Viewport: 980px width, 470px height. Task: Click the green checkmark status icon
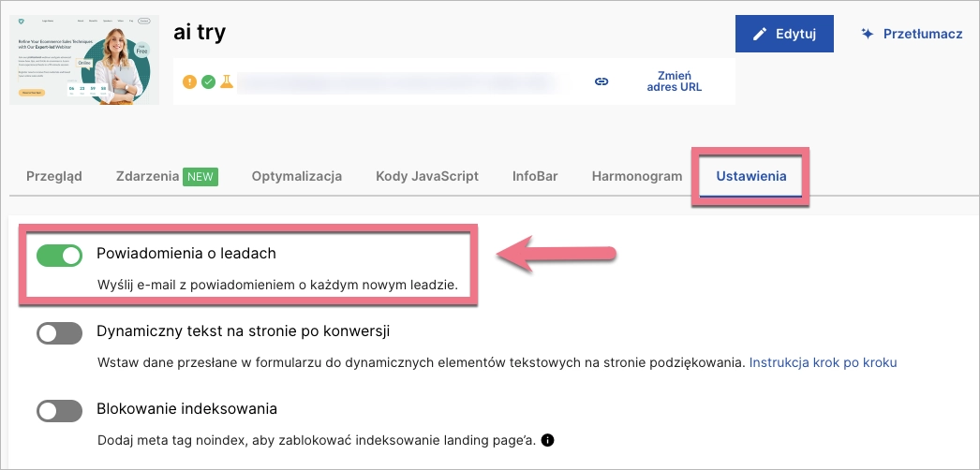(208, 82)
